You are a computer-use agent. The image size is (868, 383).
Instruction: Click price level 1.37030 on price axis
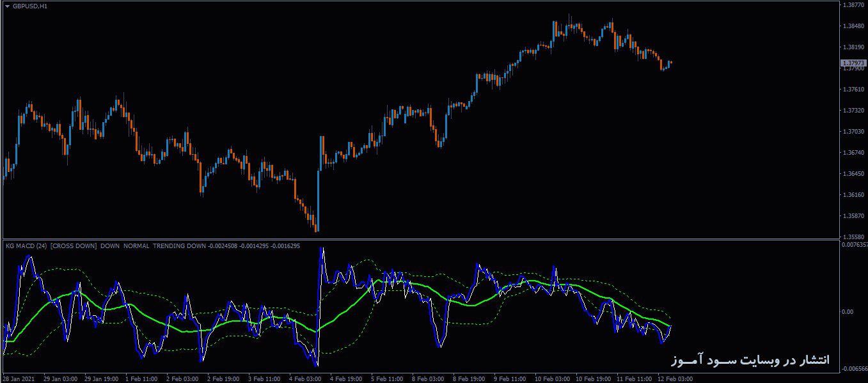[x=855, y=132]
